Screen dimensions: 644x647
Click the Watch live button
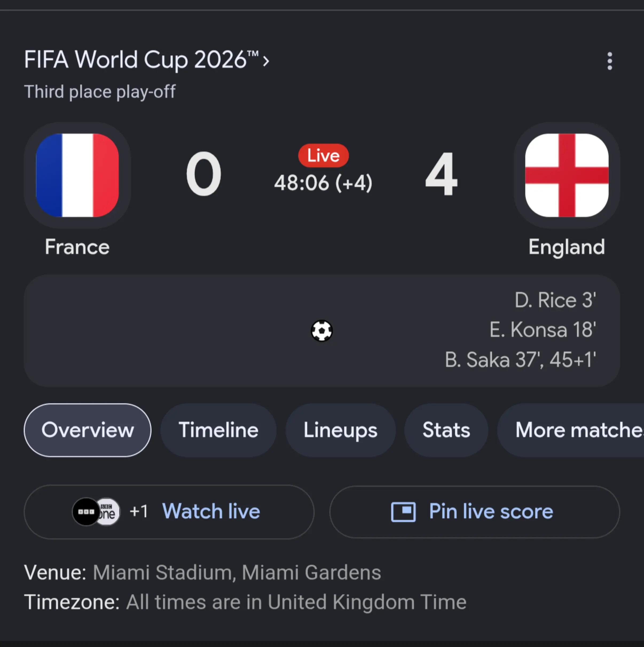click(169, 512)
